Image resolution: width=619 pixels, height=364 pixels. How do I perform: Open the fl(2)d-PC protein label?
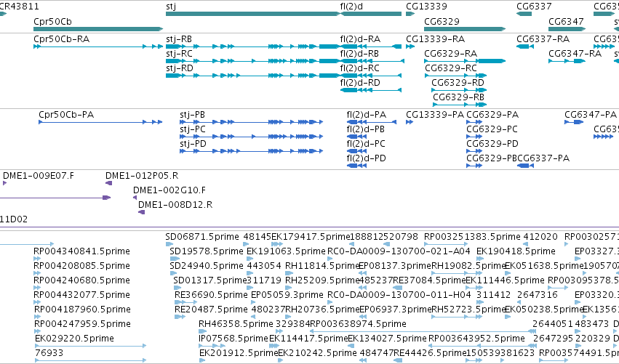[x=366, y=144]
